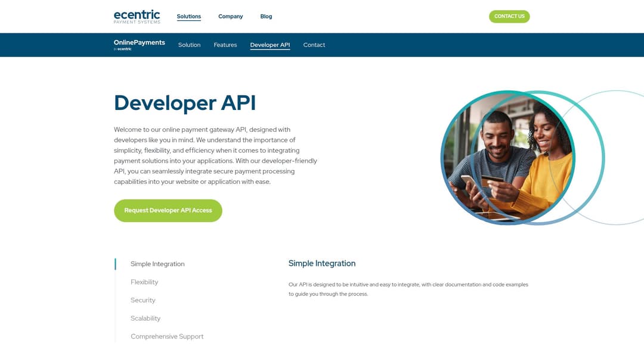Screen dimensions: 644x363
Task: Open the Solutions menu in top navigation
Action: coord(188,17)
